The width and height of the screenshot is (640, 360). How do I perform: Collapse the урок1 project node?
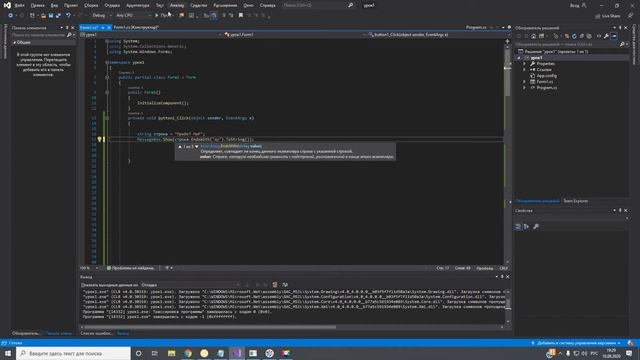click(519, 58)
